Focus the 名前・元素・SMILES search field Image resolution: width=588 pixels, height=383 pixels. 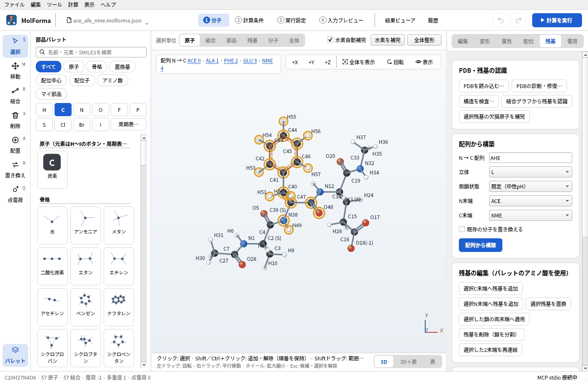pos(91,52)
